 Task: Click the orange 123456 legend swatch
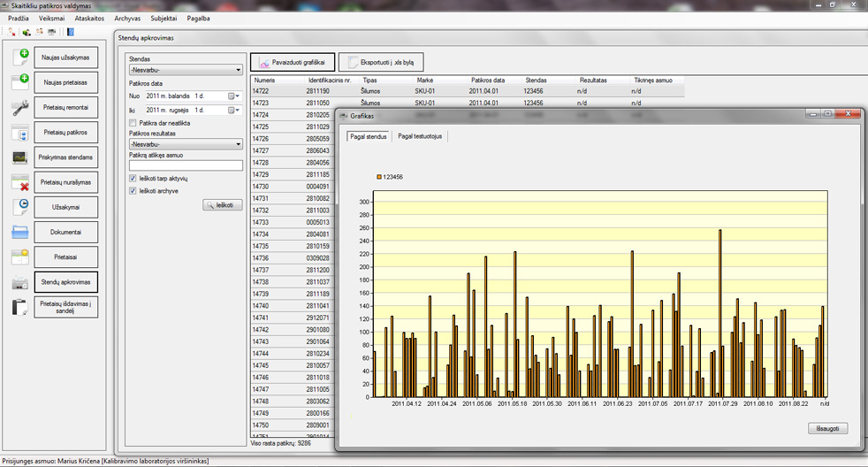click(x=379, y=177)
